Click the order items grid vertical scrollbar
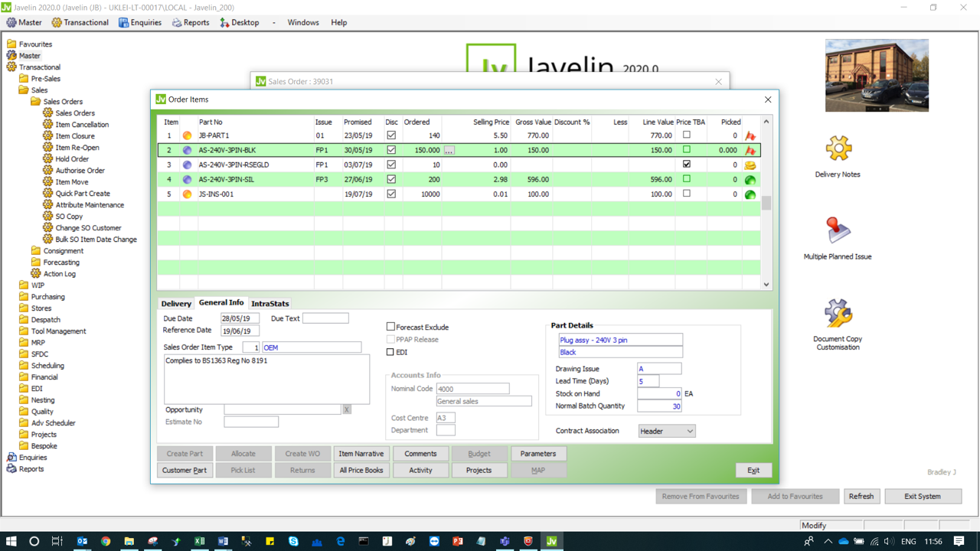The image size is (980, 551). coord(766,204)
